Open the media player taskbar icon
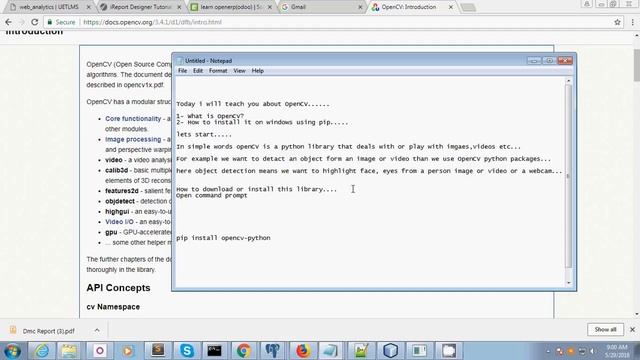Image resolution: width=640 pixels, height=360 pixels. (128, 351)
